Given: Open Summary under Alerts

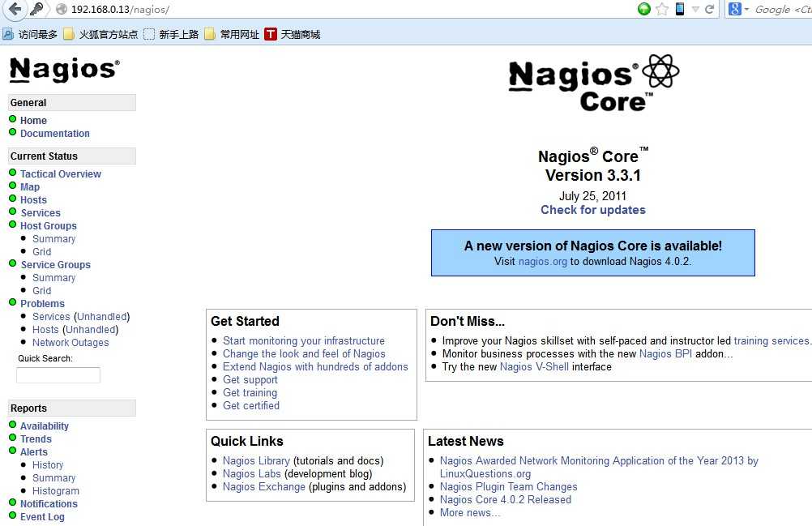Looking at the screenshot, I should pyautogui.click(x=53, y=478).
